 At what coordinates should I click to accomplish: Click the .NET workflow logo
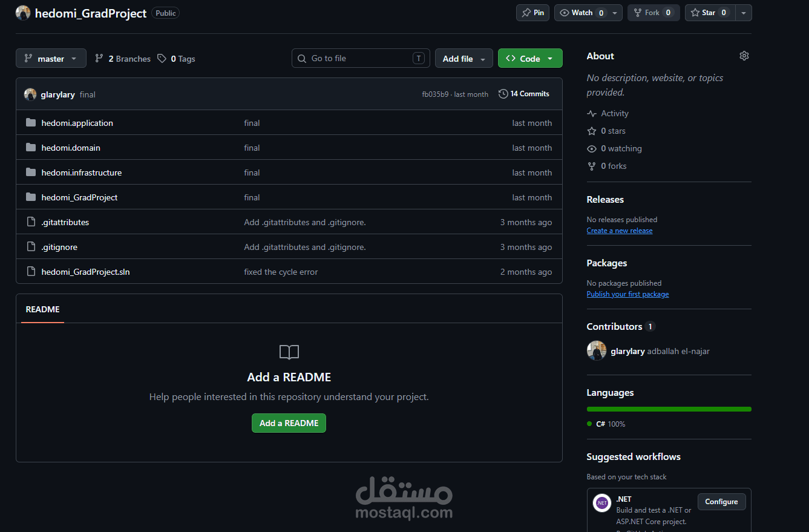(x=602, y=503)
